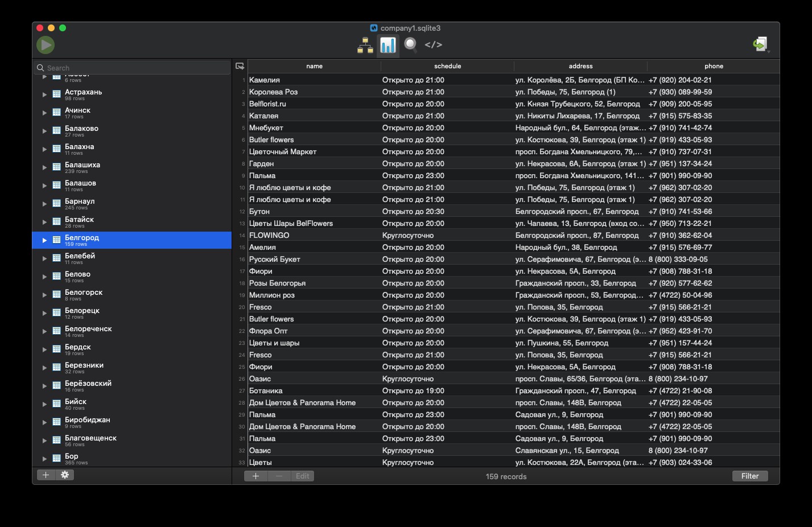Click the table icon next to Белорецк

click(56, 313)
